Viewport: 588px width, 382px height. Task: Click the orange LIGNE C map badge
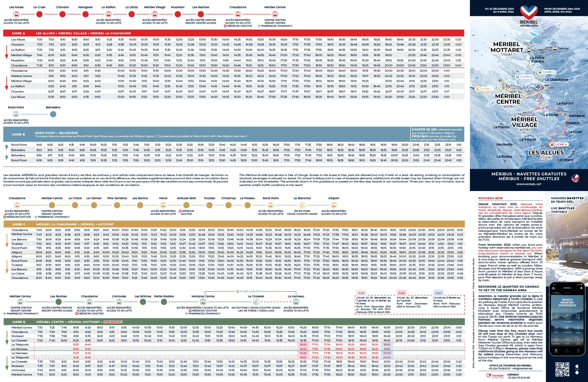pyautogui.click(x=484, y=89)
